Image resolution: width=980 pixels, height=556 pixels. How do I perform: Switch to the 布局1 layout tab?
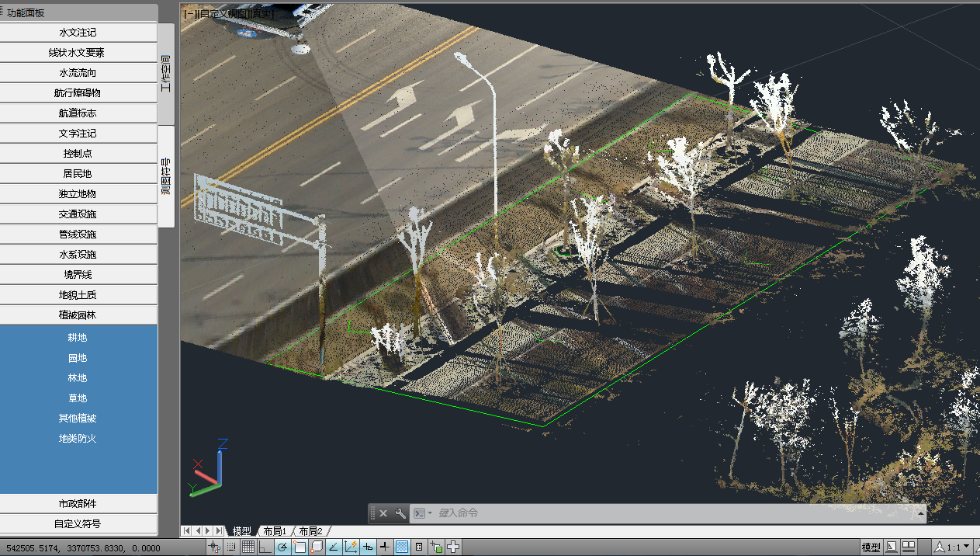pos(275,531)
